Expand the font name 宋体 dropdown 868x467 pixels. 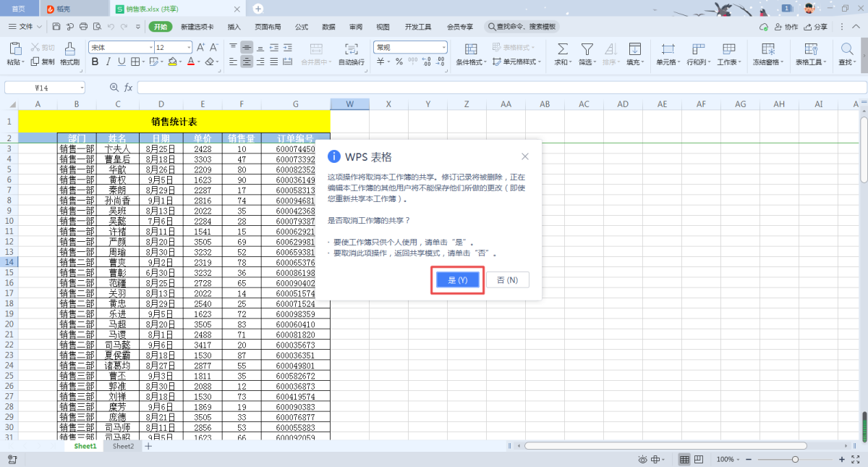(150, 47)
